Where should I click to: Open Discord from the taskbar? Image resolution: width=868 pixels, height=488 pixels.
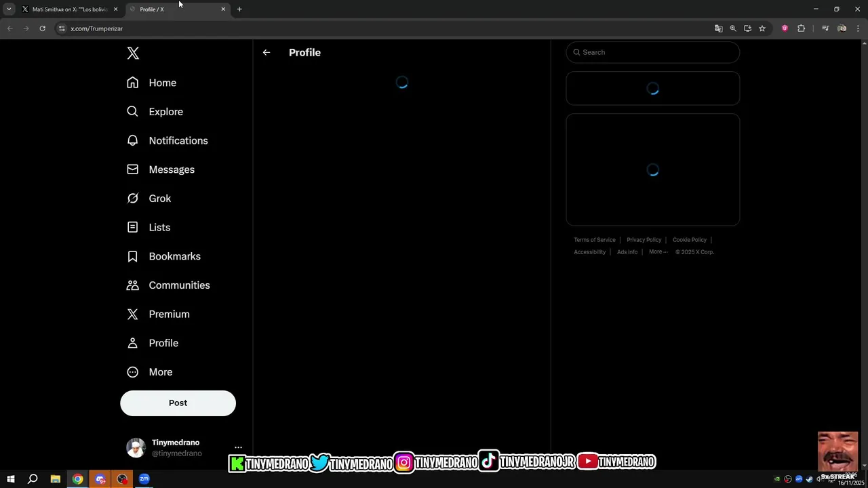[x=100, y=479]
